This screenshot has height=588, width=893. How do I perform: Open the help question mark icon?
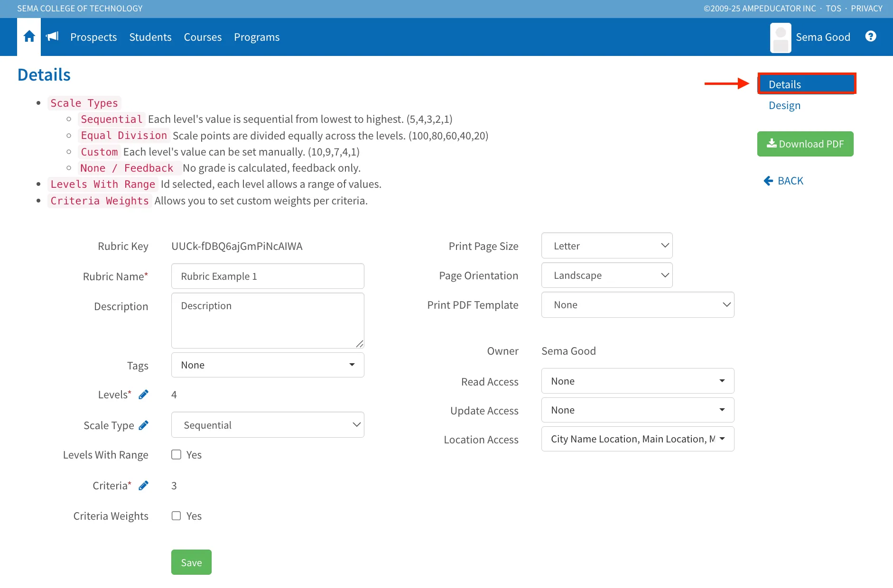(871, 37)
